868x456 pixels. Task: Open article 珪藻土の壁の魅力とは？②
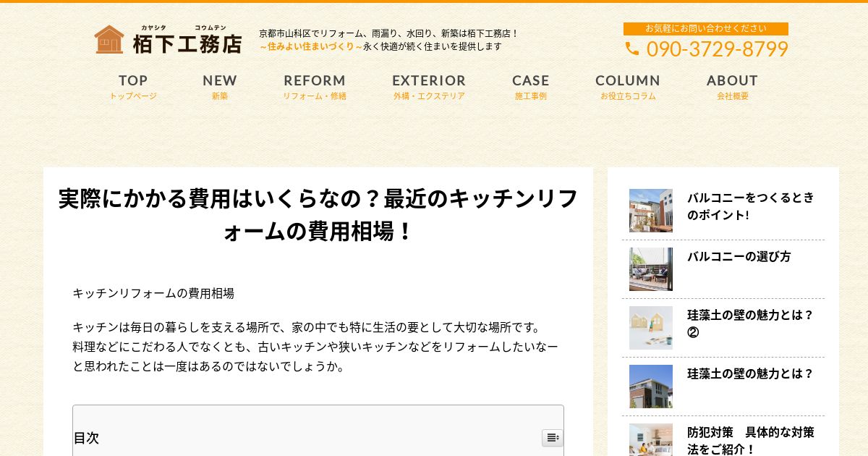tap(750, 324)
